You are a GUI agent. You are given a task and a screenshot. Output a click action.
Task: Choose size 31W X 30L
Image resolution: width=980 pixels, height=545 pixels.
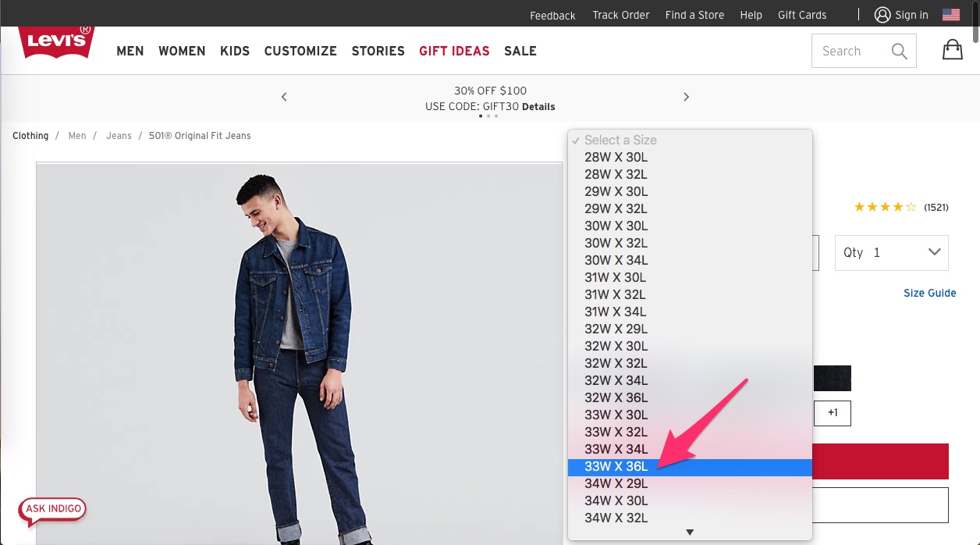690,277
